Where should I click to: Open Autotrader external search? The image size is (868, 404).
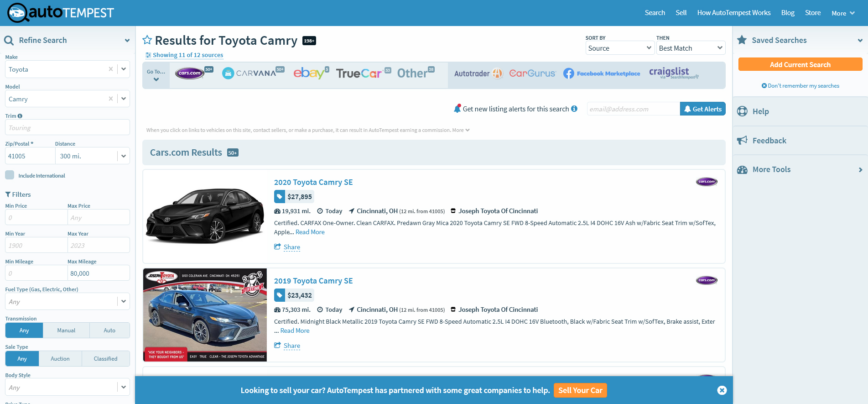[478, 73]
